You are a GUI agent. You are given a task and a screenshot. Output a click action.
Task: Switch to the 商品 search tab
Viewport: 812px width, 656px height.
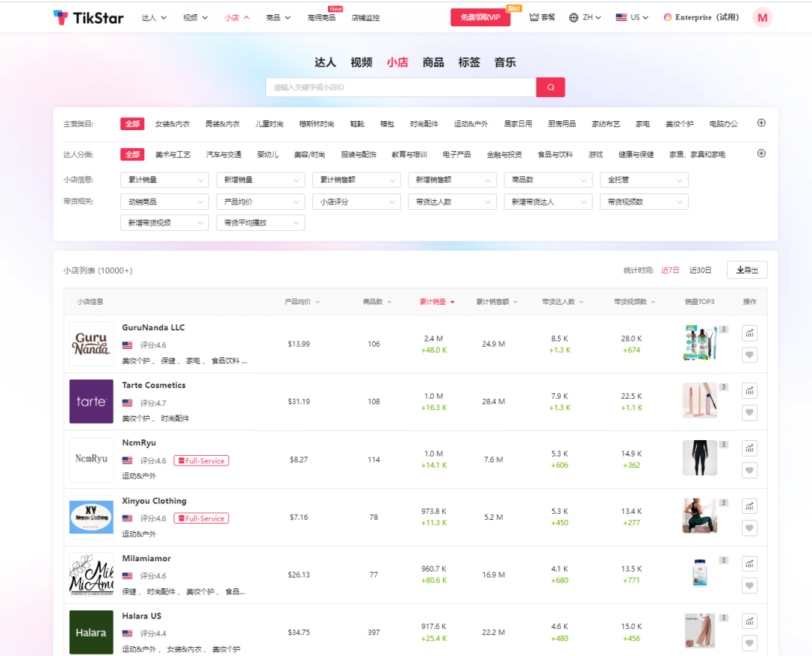click(x=433, y=62)
